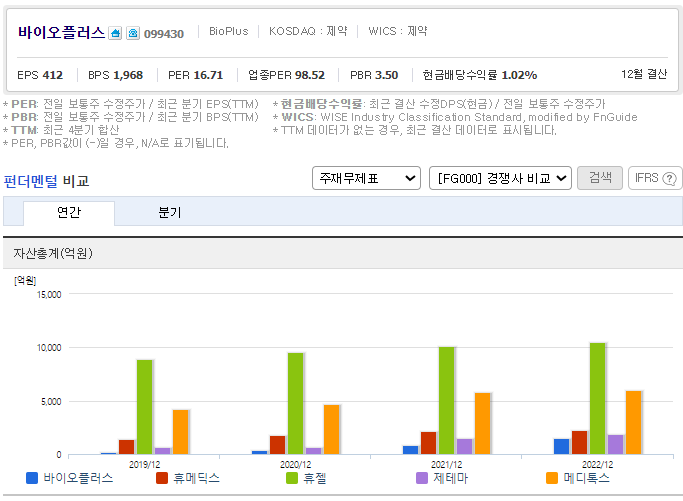683x501 pixels.
Task: Click the 바이오플러스 blue legend swatch
Action: pos(32,478)
